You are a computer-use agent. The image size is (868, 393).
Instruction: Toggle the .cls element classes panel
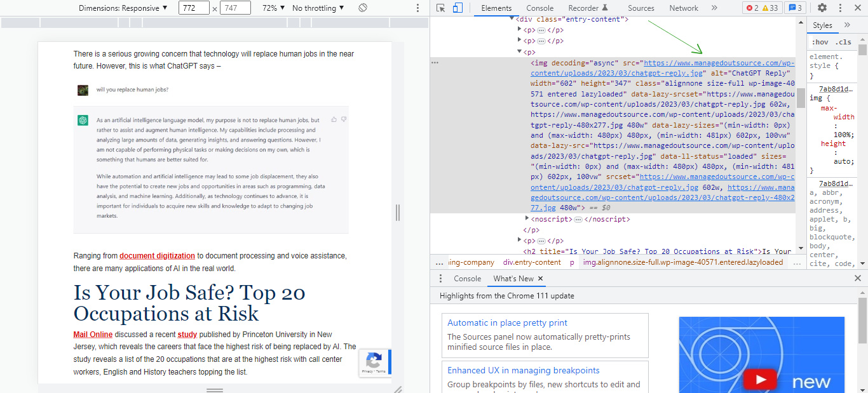click(843, 42)
